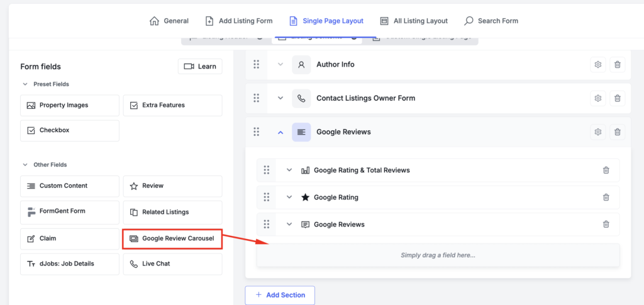Expand Google Rating & Total Reviews field
The image size is (644, 305).
click(289, 170)
